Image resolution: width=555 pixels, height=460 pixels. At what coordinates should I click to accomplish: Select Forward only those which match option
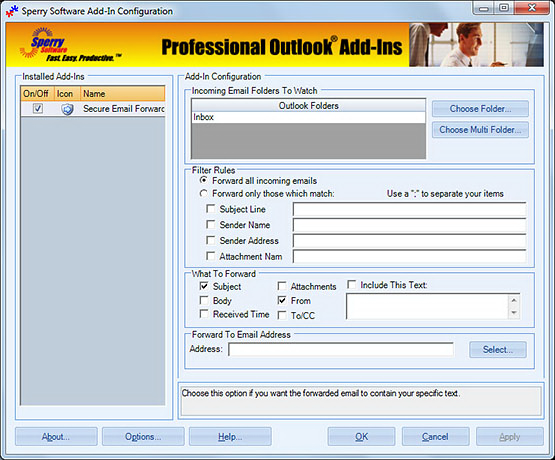(x=204, y=193)
